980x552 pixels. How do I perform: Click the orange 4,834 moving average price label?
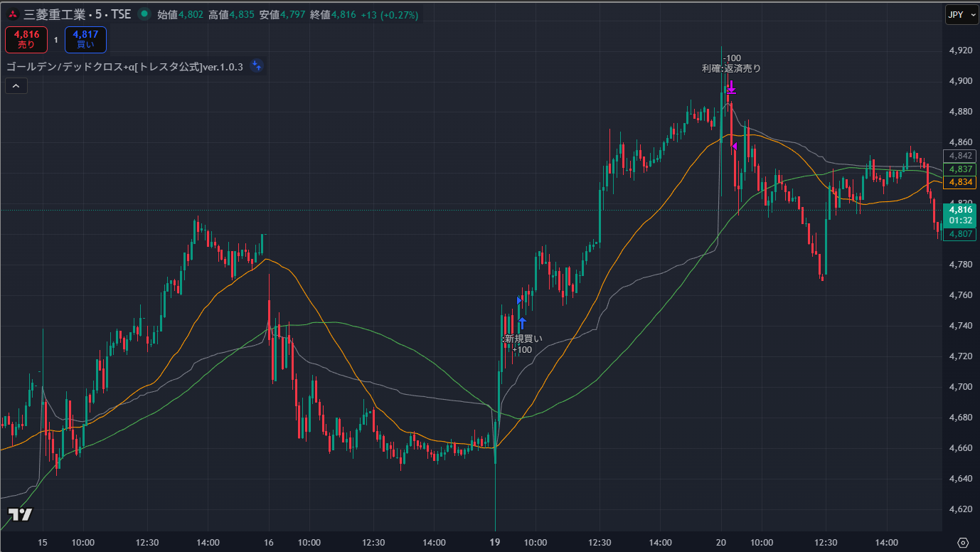pos(959,182)
